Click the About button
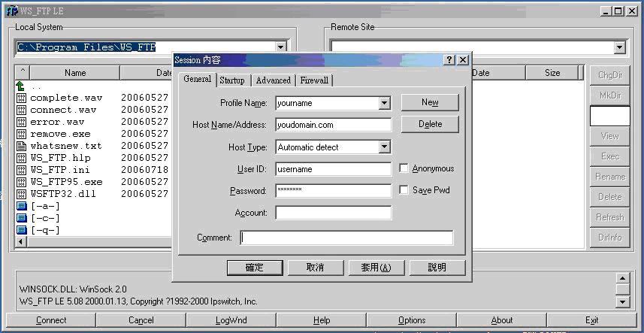Screen dimensions: 644x333 coord(501,320)
